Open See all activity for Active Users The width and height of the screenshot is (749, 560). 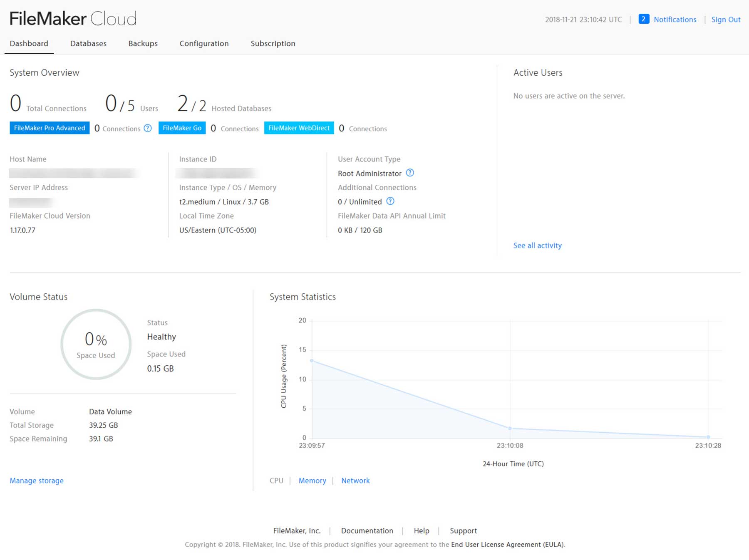537,245
